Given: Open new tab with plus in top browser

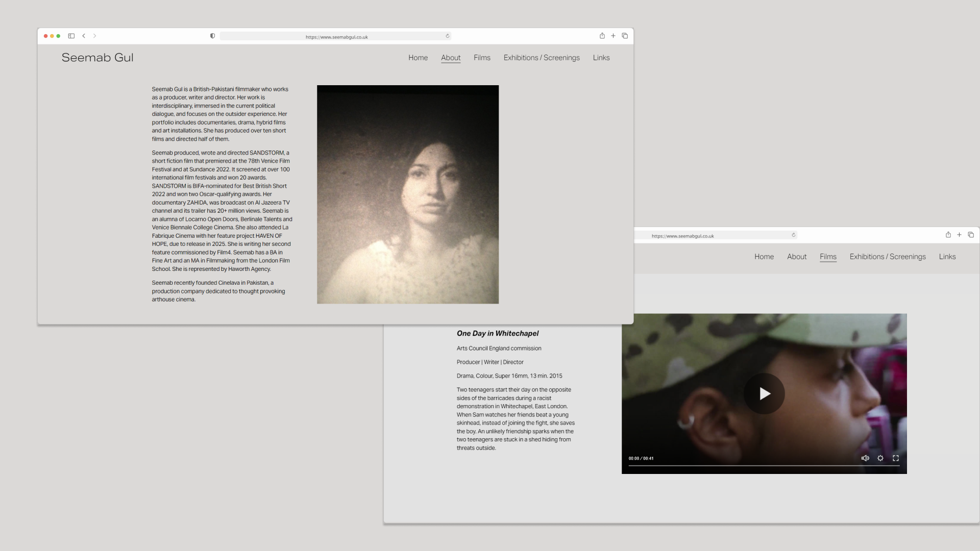Looking at the screenshot, I should [613, 36].
